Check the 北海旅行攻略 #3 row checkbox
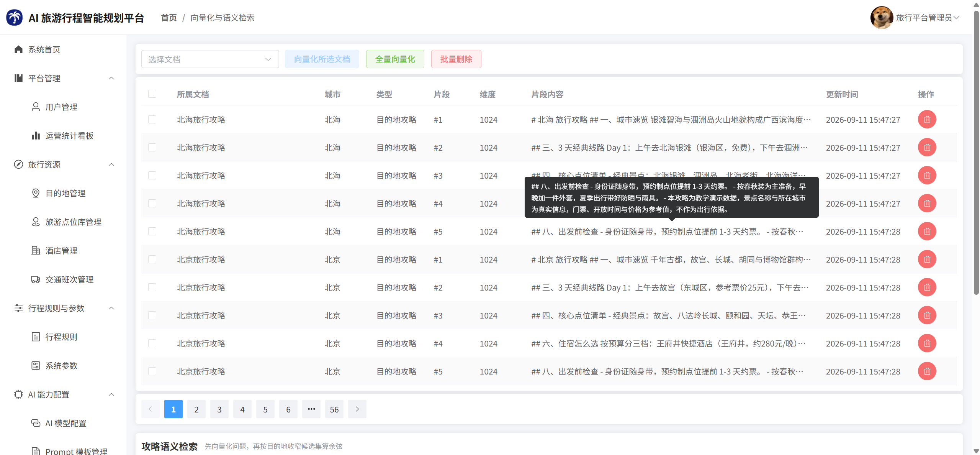 click(152, 175)
